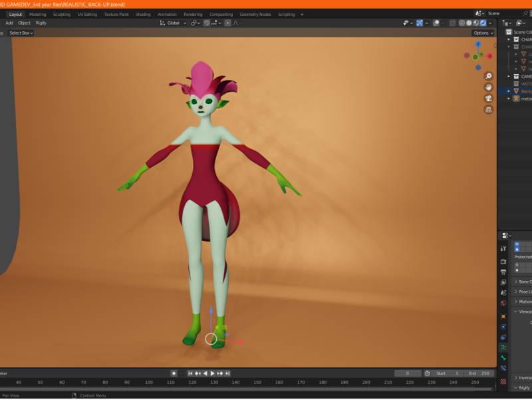Switch to the Sculpting workspace tab

(61, 14)
